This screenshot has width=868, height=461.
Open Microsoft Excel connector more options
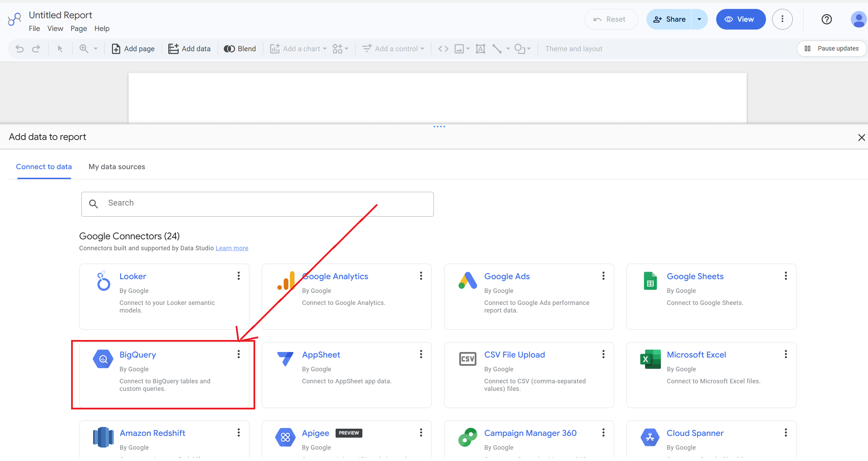pyautogui.click(x=786, y=354)
